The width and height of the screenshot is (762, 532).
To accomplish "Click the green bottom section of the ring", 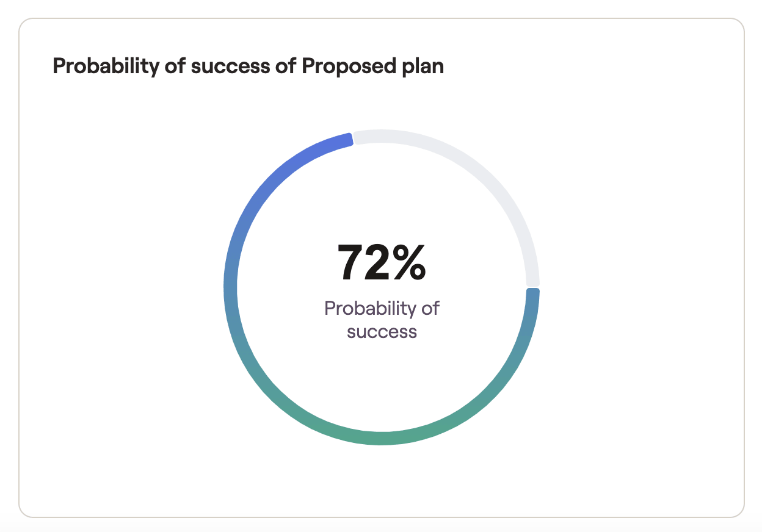I will pos(382,439).
